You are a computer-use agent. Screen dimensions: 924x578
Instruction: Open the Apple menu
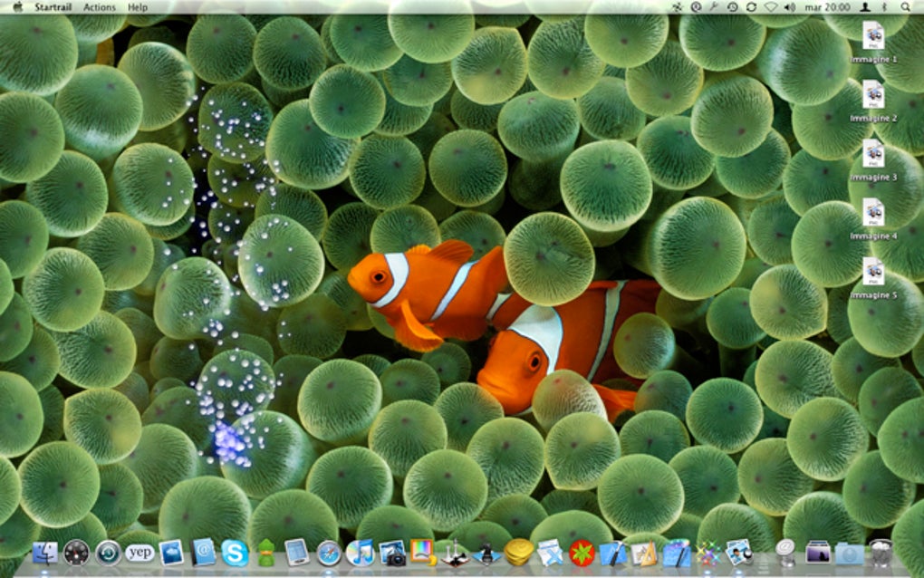pyautogui.click(x=17, y=7)
